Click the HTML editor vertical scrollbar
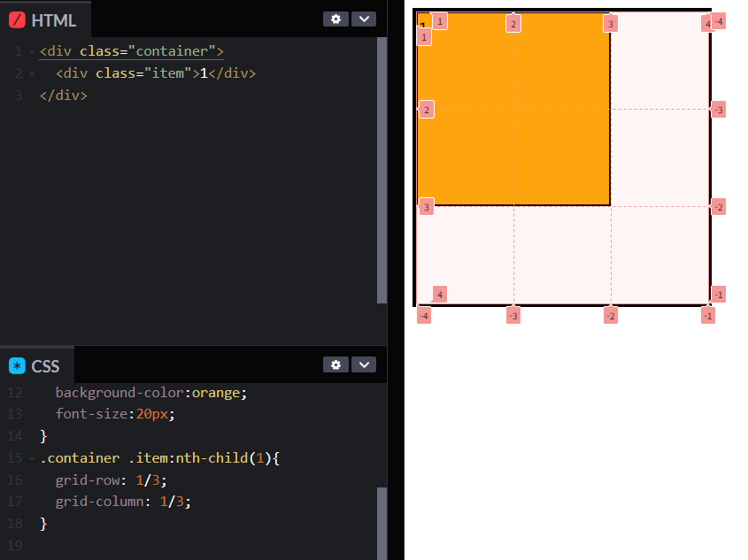Screen dimensions: 748x560 (382, 170)
